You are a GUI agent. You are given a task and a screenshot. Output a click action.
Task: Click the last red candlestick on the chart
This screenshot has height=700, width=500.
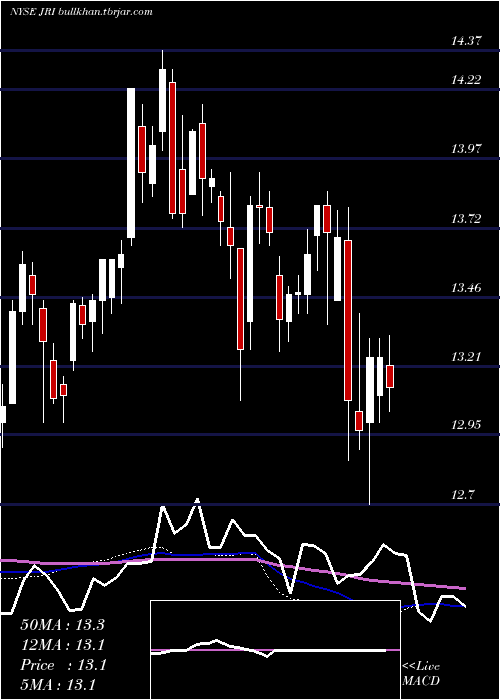click(390, 376)
